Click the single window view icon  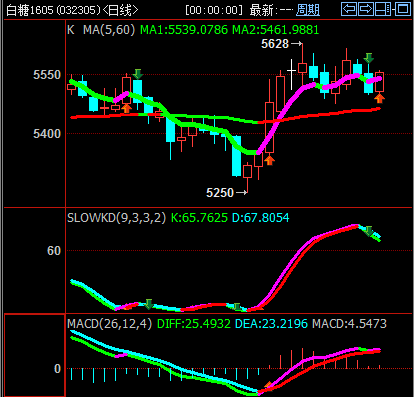(x=403, y=9)
